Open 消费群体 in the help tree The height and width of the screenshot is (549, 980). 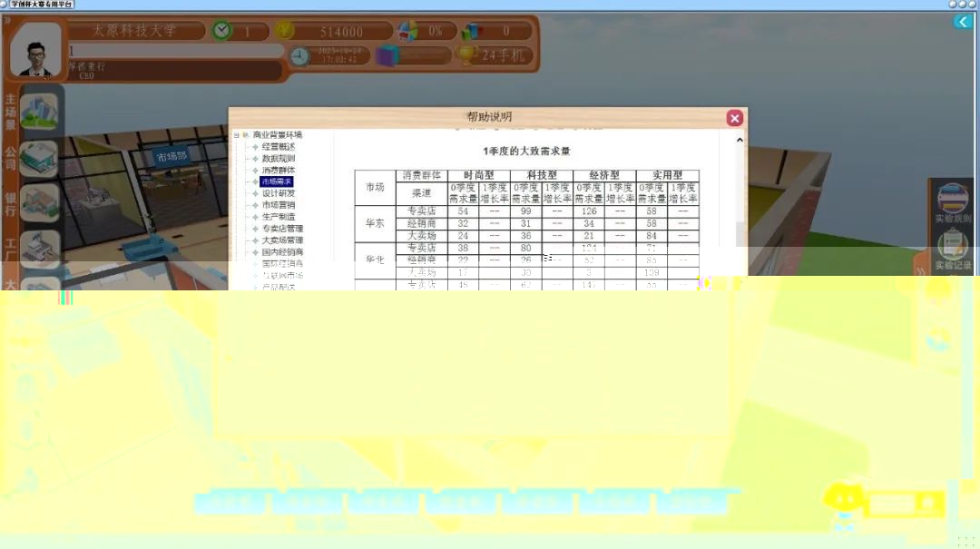coord(279,170)
